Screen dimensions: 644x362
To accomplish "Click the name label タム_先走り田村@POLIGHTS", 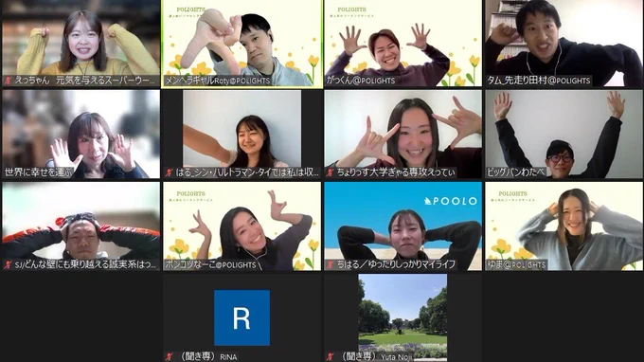I will pos(539,81).
